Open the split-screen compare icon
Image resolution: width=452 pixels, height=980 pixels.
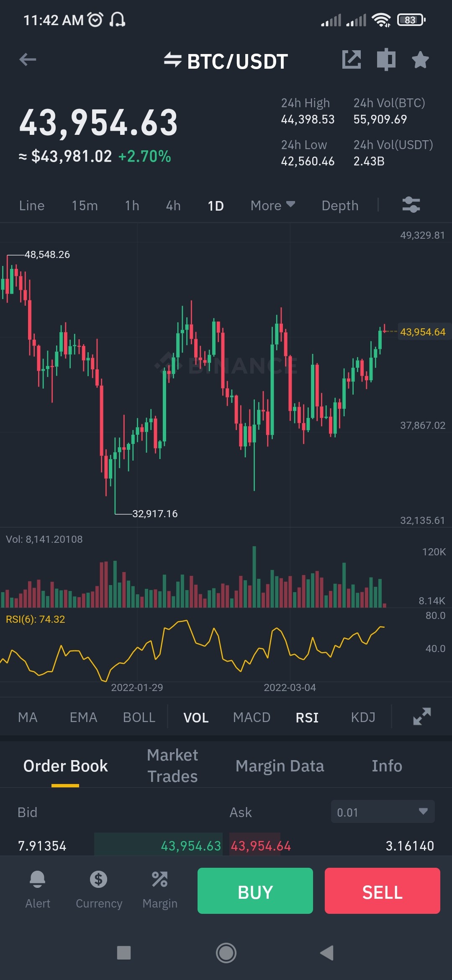386,59
